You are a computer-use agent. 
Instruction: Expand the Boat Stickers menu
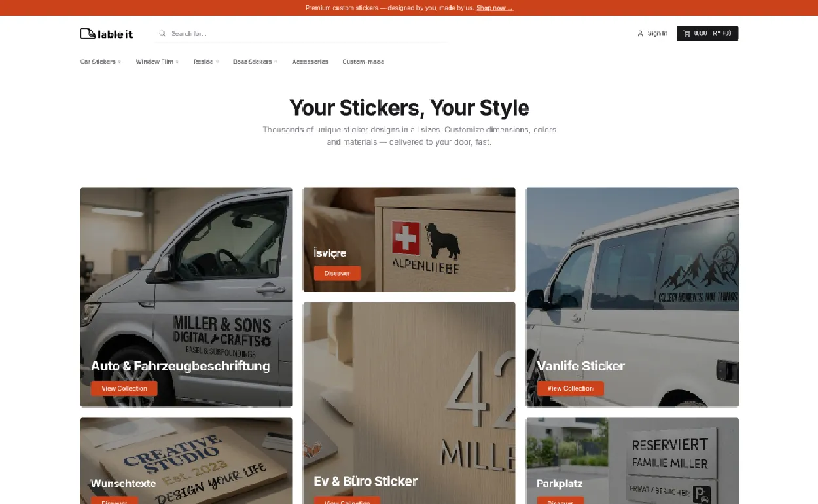point(255,62)
